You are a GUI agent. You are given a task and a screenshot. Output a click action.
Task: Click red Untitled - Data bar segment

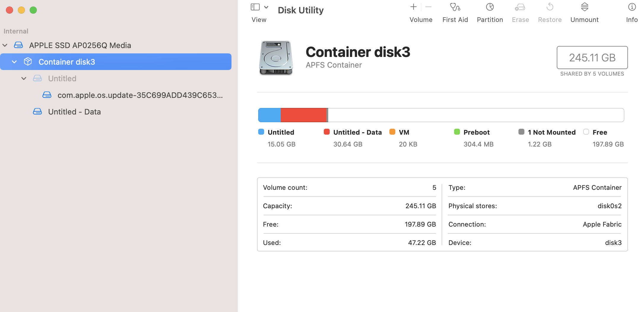[x=303, y=115]
